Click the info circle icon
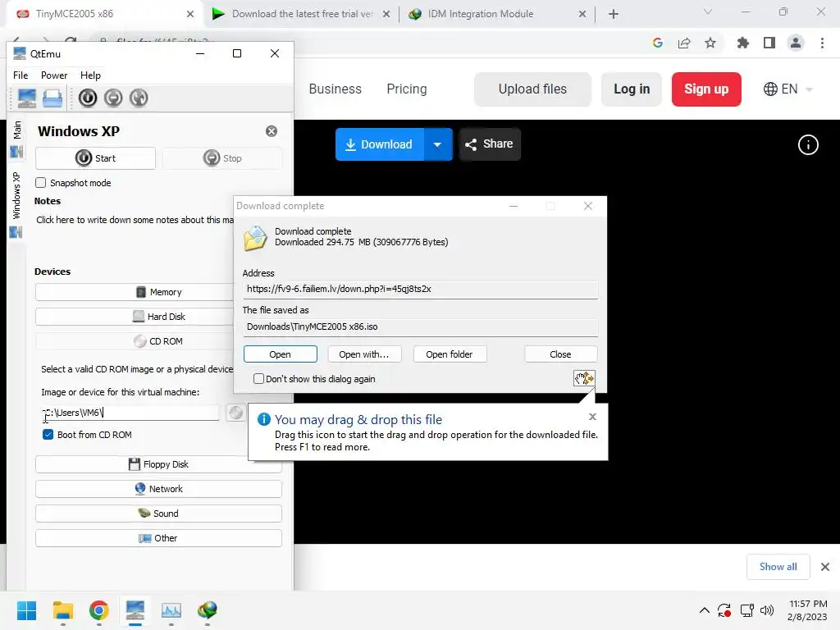Image resolution: width=840 pixels, height=630 pixels. coord(808,144)
